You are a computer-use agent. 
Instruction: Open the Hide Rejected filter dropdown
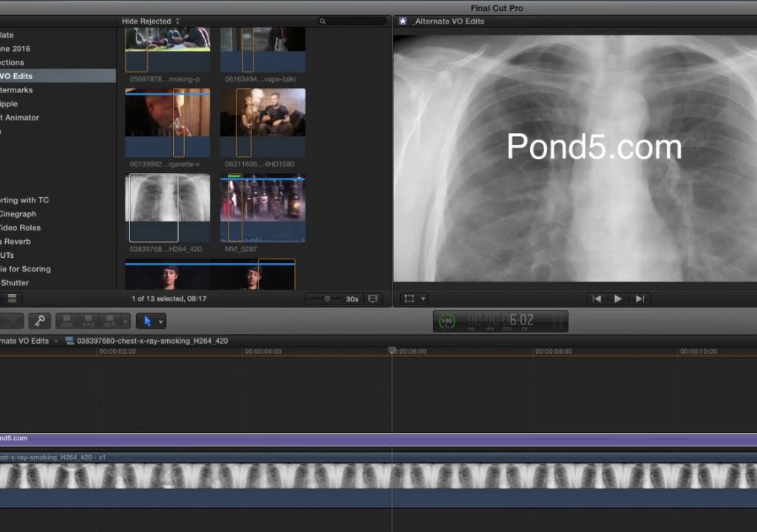[x=150, y=21]
